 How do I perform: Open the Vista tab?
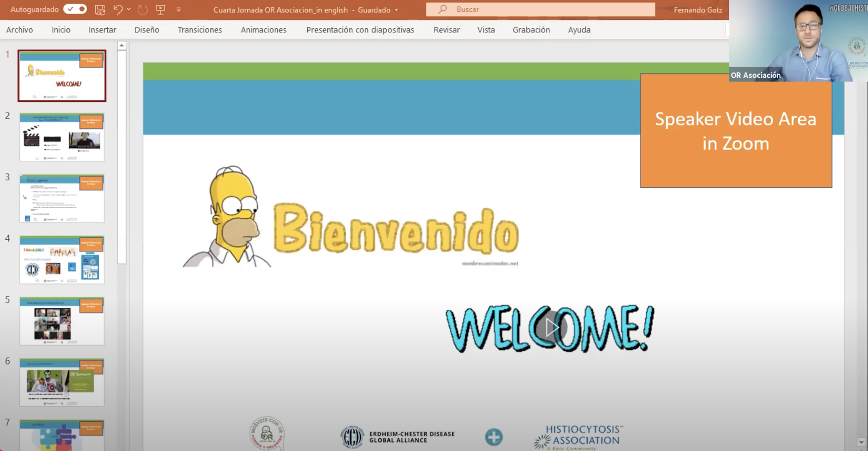click(486, 30)
